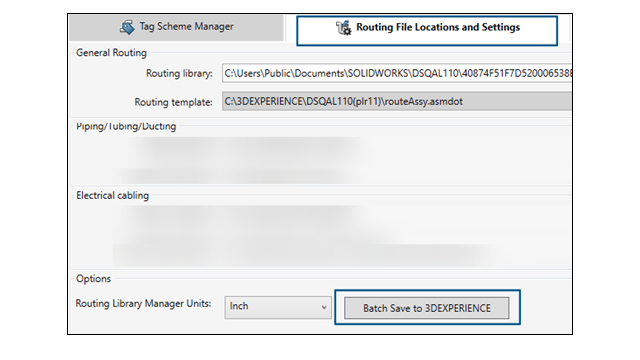Click the Routing Library Manager Units label

[143, 304]
